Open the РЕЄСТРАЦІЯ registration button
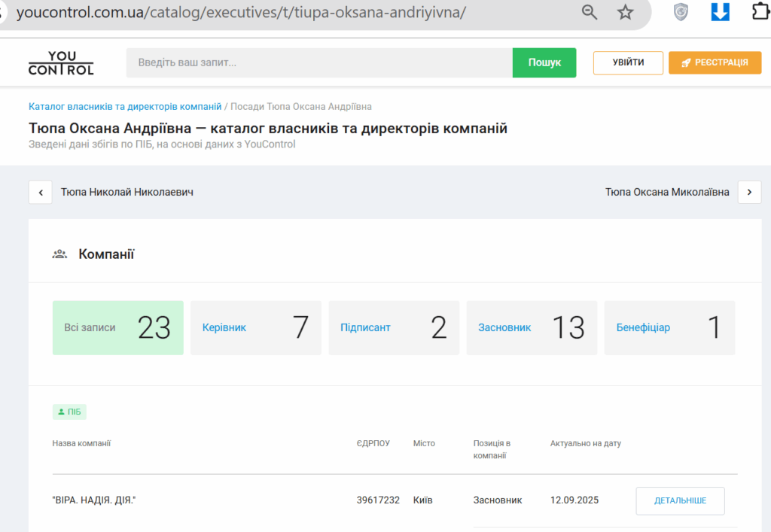Image resolution: width=771 pixels, height=532 pixels. [x=715, y=62]
